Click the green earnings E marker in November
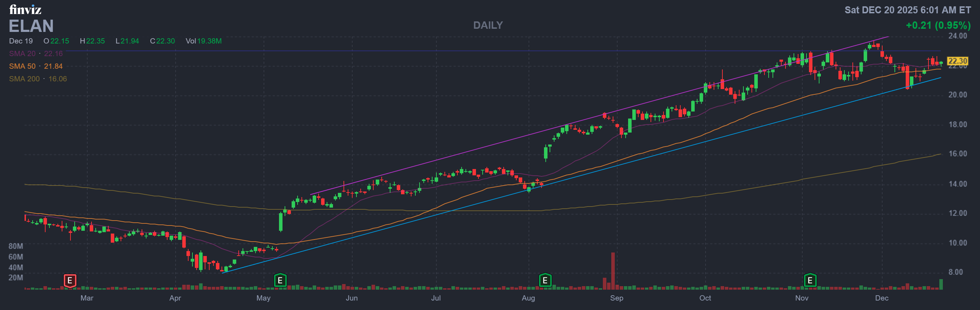The height and width of the screenshot is (310, 980). 810,281
